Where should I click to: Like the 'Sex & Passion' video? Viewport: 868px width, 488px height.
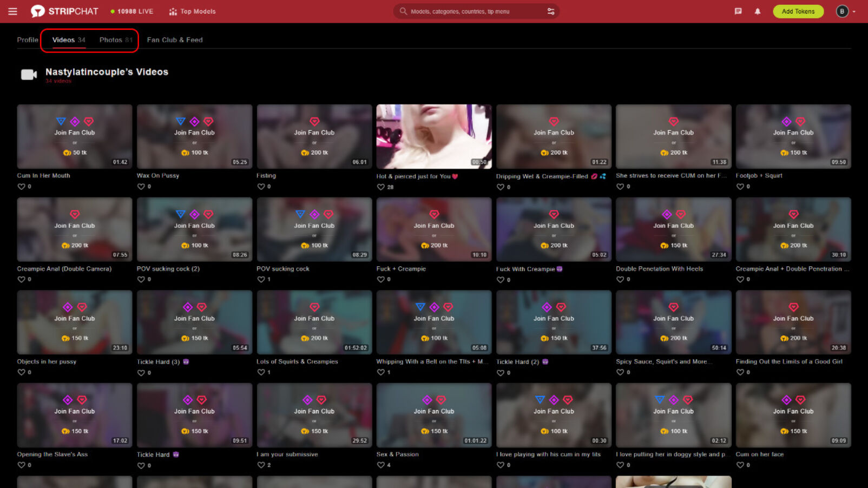pos(380,465)
